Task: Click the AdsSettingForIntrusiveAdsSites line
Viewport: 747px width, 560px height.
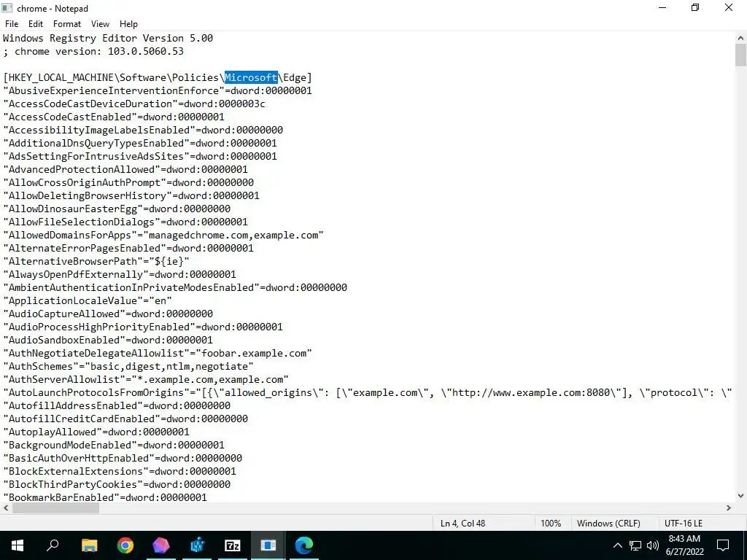Action: 140,156
